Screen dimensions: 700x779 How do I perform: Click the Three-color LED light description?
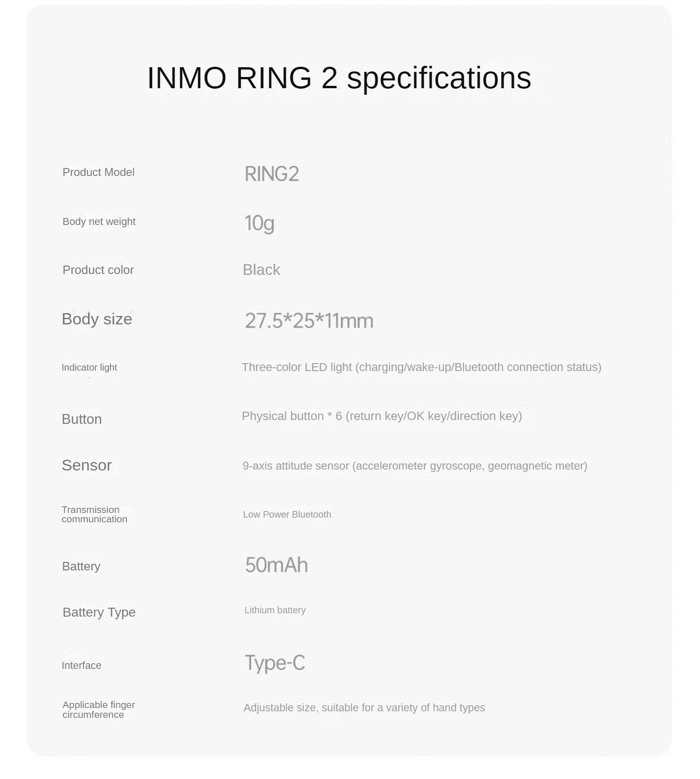(x=421, y=367)
